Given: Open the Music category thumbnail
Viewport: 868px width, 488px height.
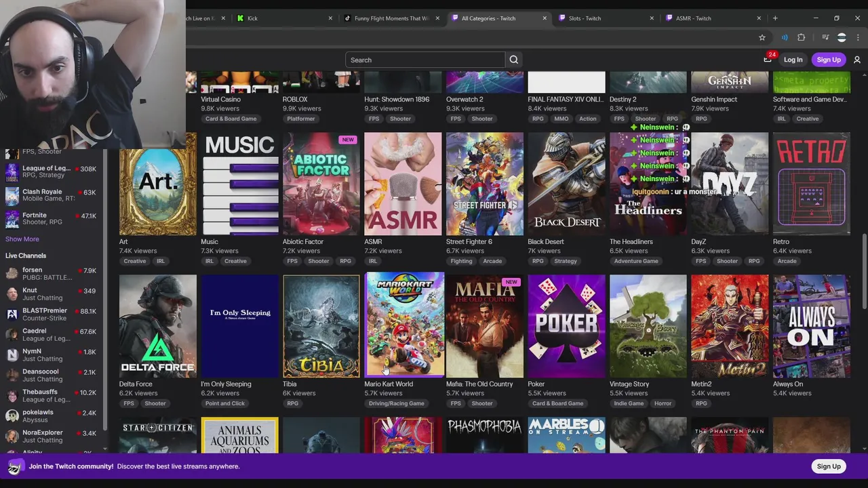Looking at the screenshot, I should pyautogui.click(x=239, y=184).
